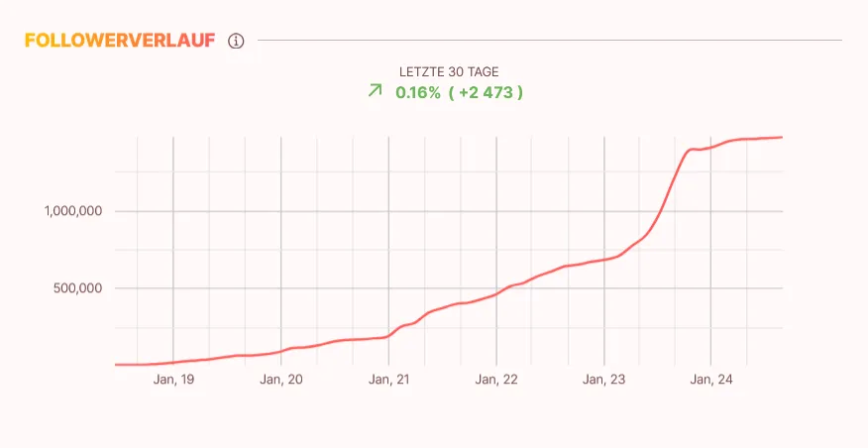Click the 0.16% growth percentage

pos(418,92)
